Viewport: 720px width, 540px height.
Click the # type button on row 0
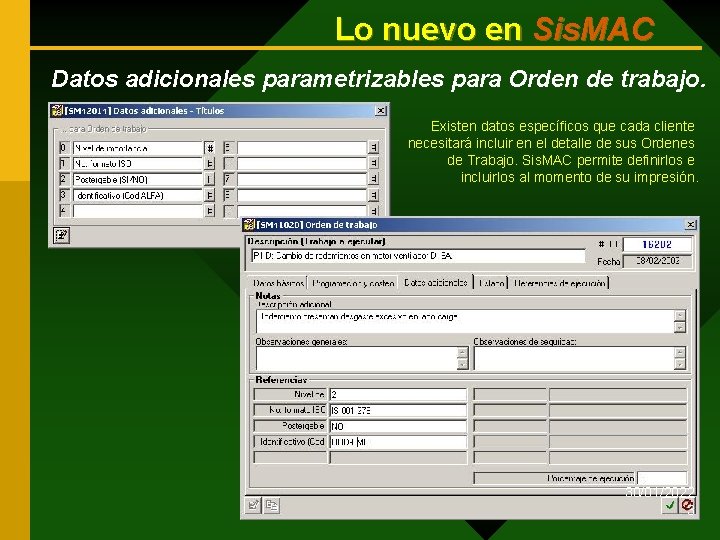(x=209, y=148)
